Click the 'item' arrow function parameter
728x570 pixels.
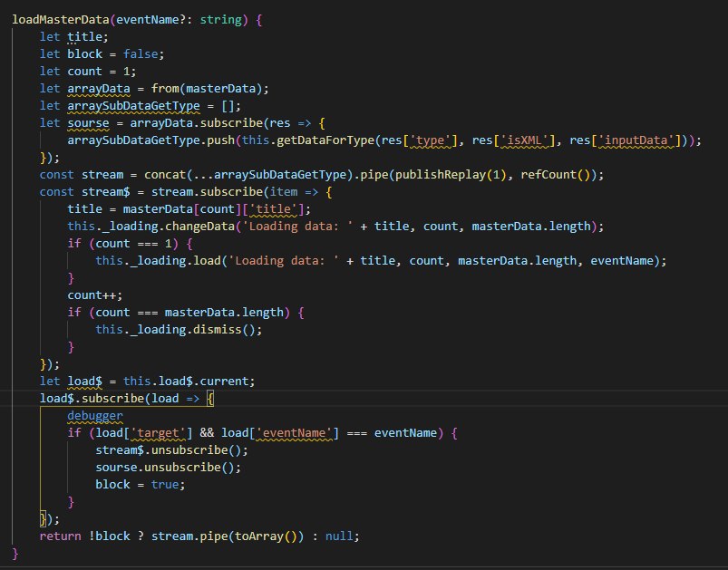click(x=284, y=192)
